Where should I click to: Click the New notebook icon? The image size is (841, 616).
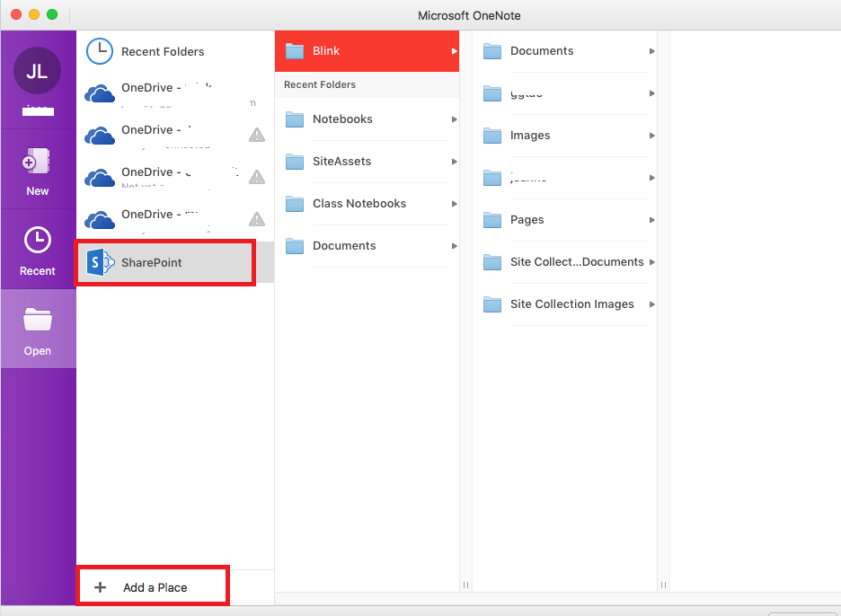(37, 161)
